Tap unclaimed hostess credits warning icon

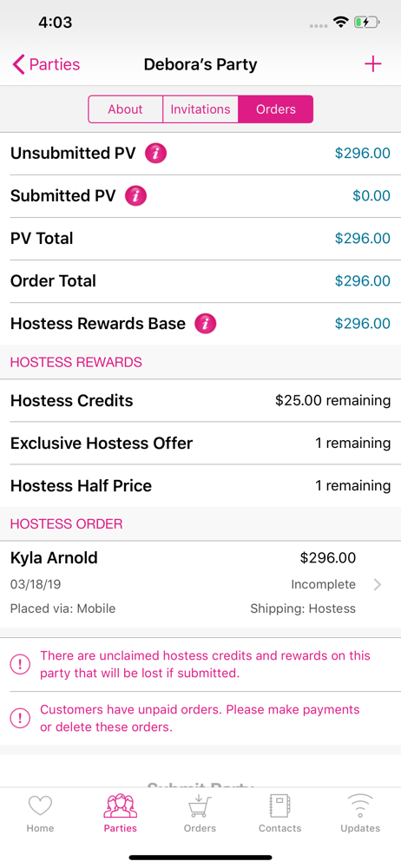click(21, 665)
